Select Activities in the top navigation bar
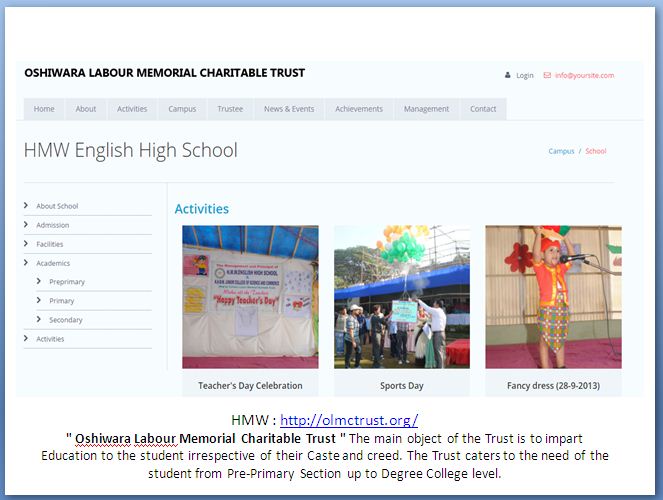 tap(132, 109)
